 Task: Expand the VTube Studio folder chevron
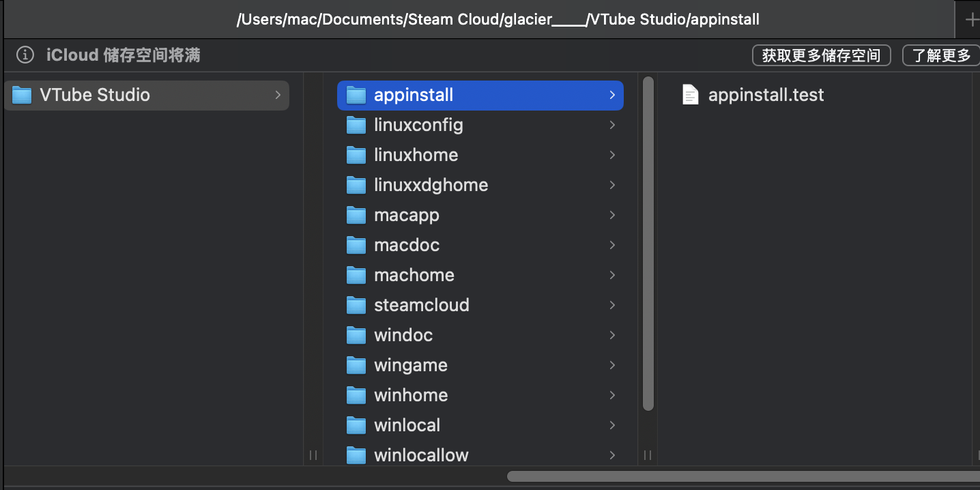coord(278,95)
